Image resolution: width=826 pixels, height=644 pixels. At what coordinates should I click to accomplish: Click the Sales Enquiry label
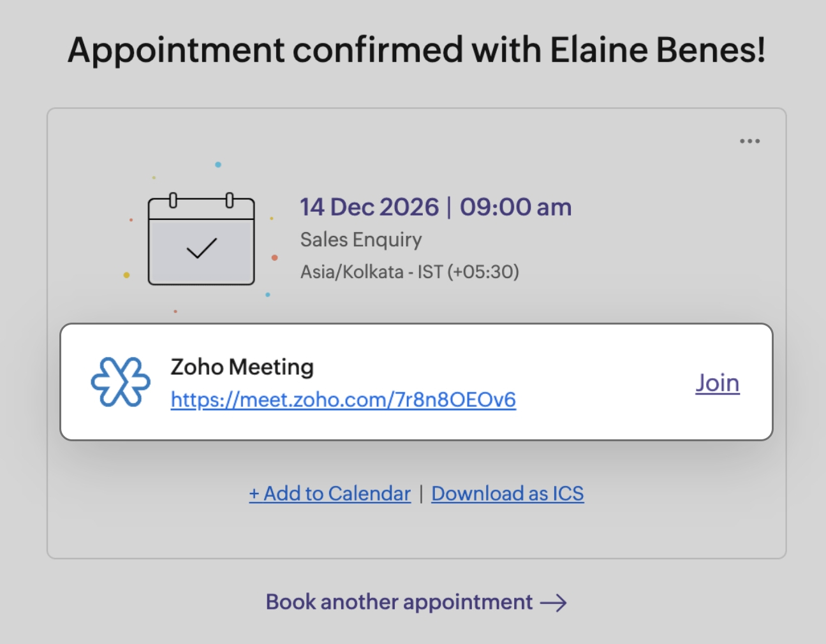361,240
